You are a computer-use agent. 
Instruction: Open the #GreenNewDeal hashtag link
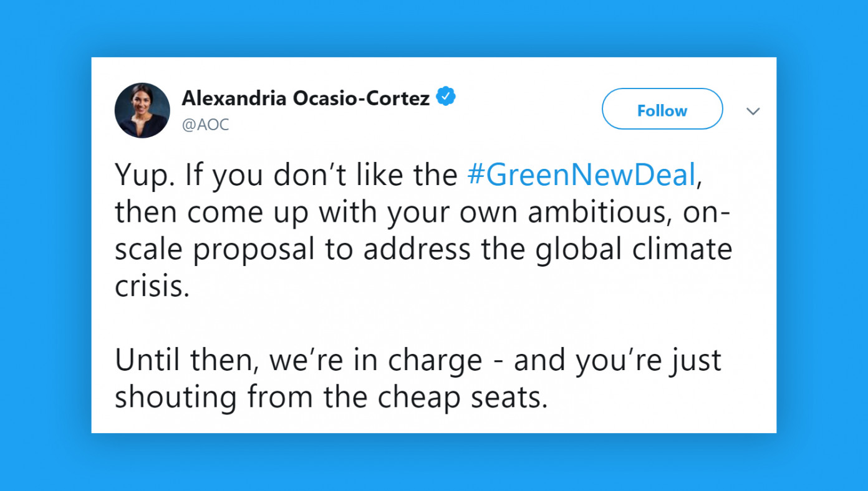coord(581,176)
